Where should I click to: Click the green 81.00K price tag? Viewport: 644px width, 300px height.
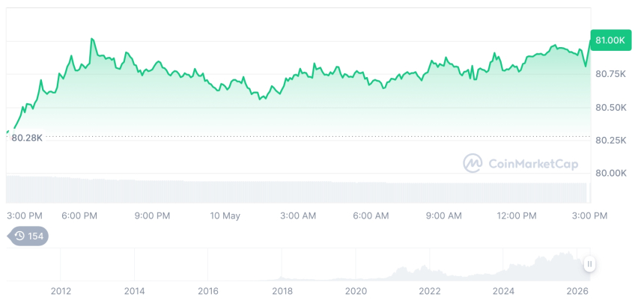pyautogui.click(x=610, y=40)
